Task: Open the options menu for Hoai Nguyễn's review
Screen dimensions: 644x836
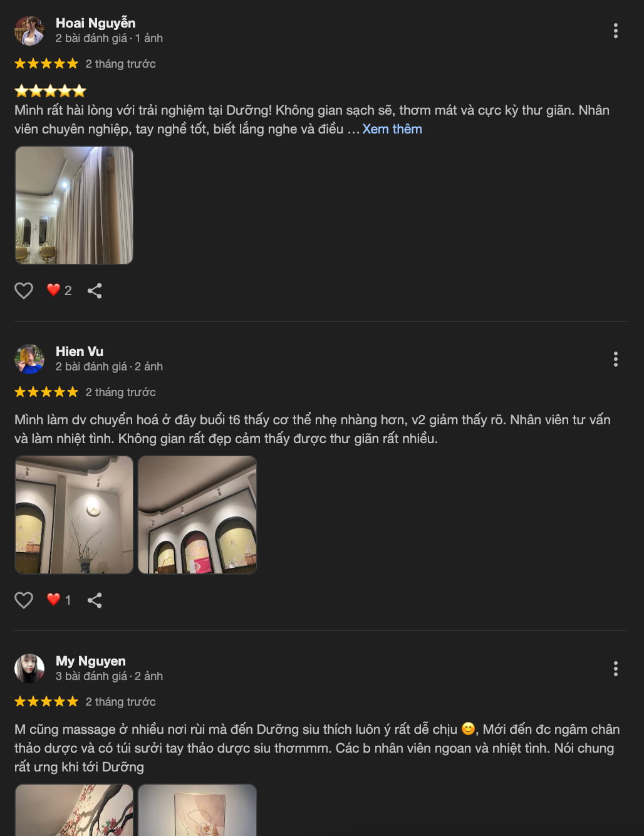Action: pos(616,31)
